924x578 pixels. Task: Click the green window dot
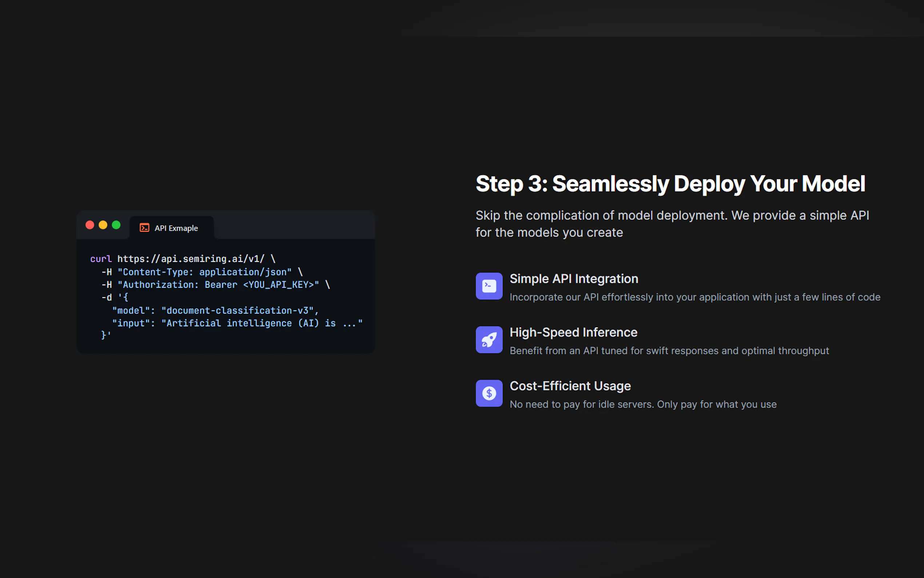click(116, 225)
